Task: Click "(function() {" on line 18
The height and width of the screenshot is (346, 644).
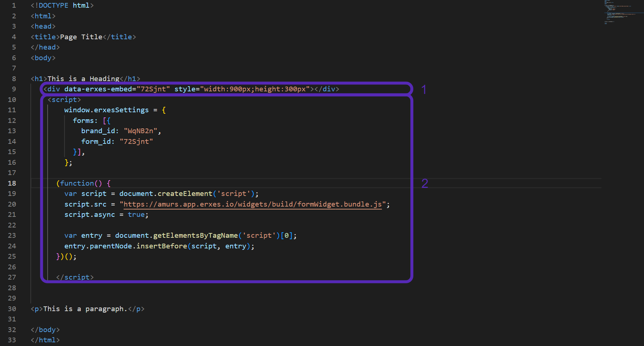Action: point(83,183)
